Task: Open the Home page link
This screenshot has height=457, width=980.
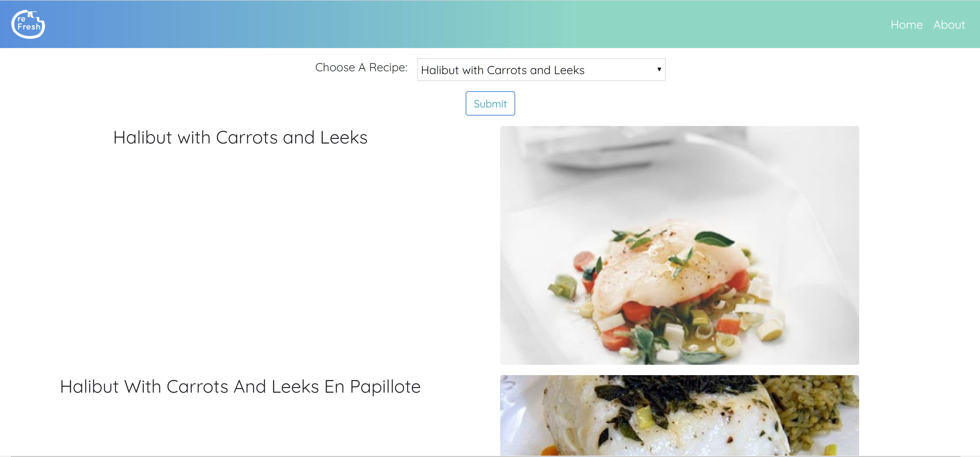Action: 907,25
